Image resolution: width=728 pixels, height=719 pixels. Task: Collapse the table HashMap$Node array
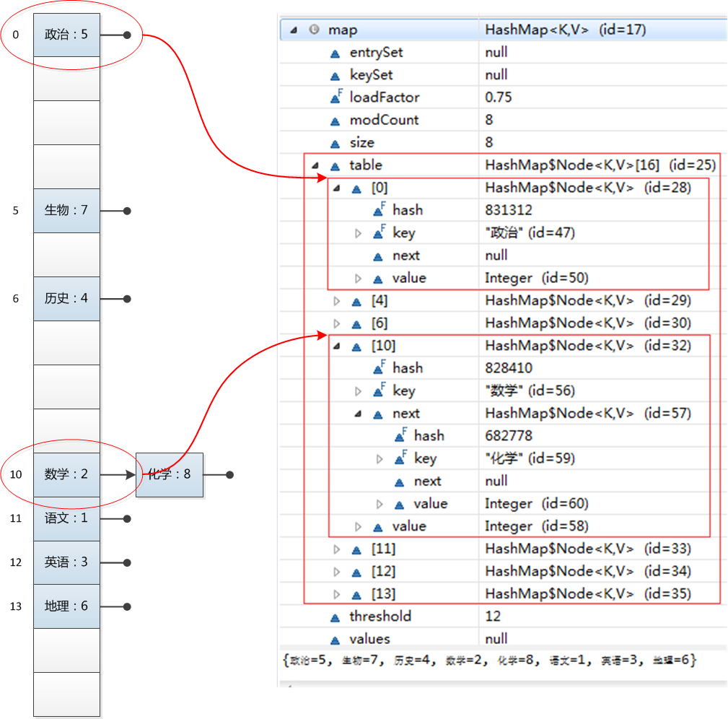(314, 165)
